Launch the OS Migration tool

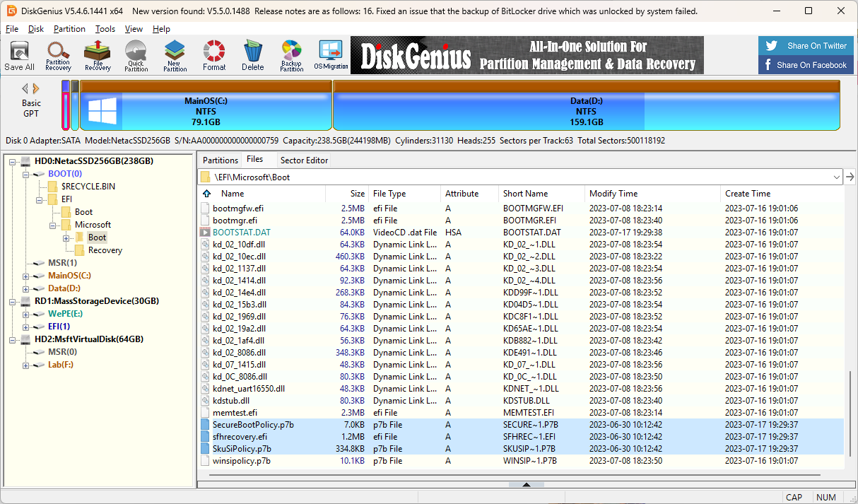tap(331, 55)
